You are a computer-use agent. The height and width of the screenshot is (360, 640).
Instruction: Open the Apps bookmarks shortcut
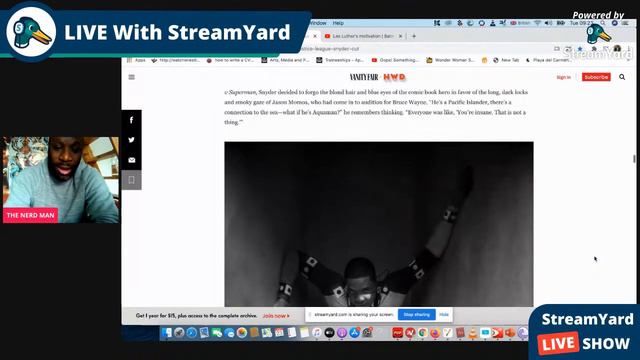click(x=137, y=60)
